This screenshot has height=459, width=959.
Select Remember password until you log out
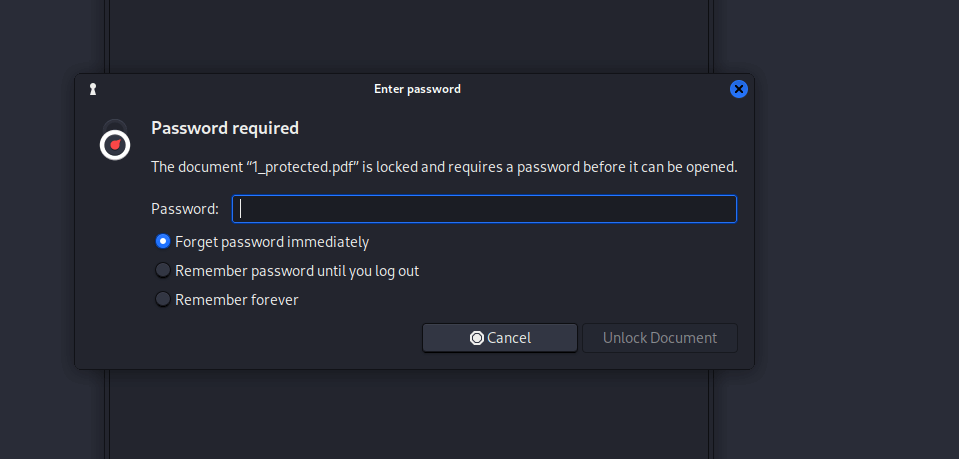point(163,271)
